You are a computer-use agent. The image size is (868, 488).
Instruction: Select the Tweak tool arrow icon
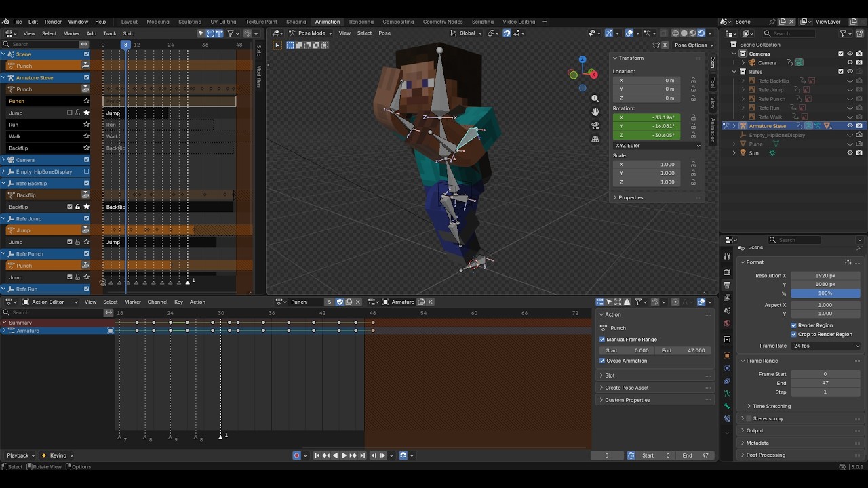pyautogui.click(x=277, y=45)
